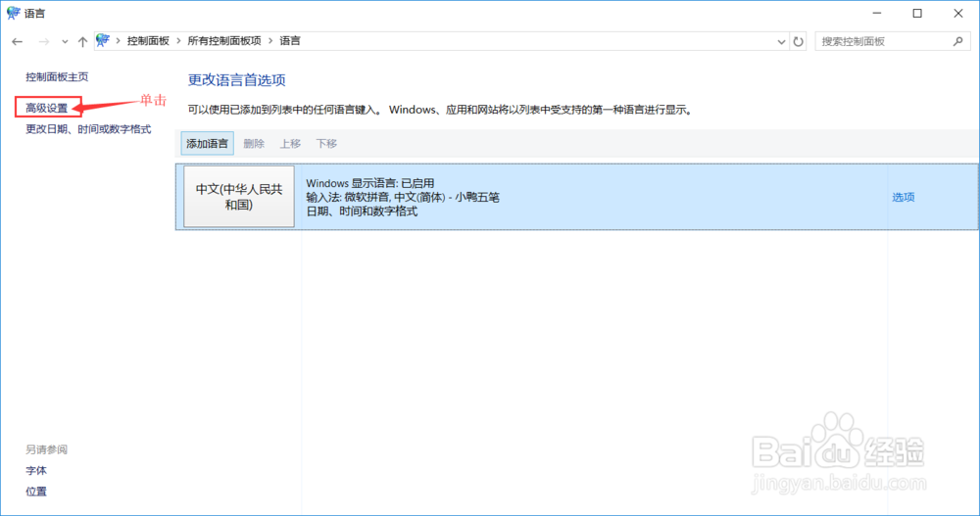
Task: Open 高级设置 in the sidebar
Action: point(47,108)
